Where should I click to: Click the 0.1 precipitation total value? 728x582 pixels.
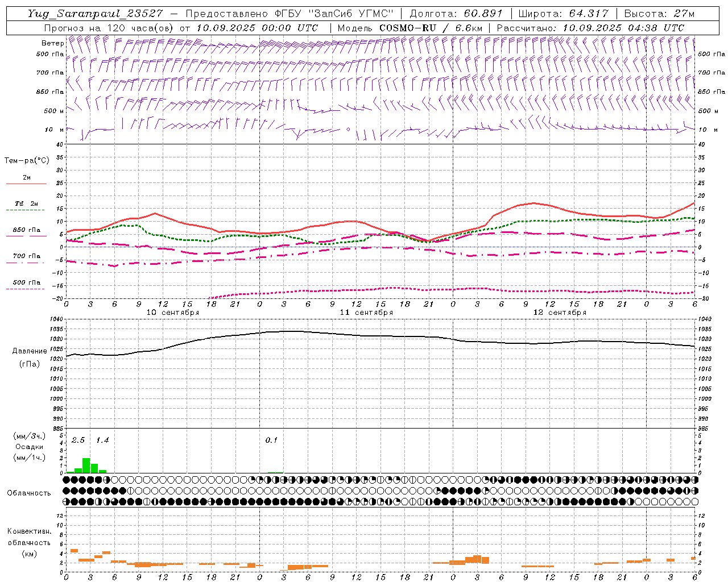pyautogui.click(x=271, y=440)
